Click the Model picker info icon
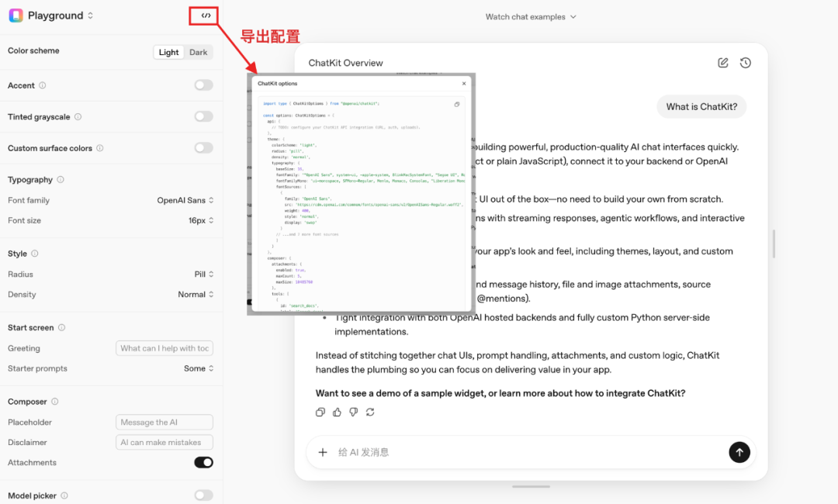838x504 pixels. click(64, 496)
